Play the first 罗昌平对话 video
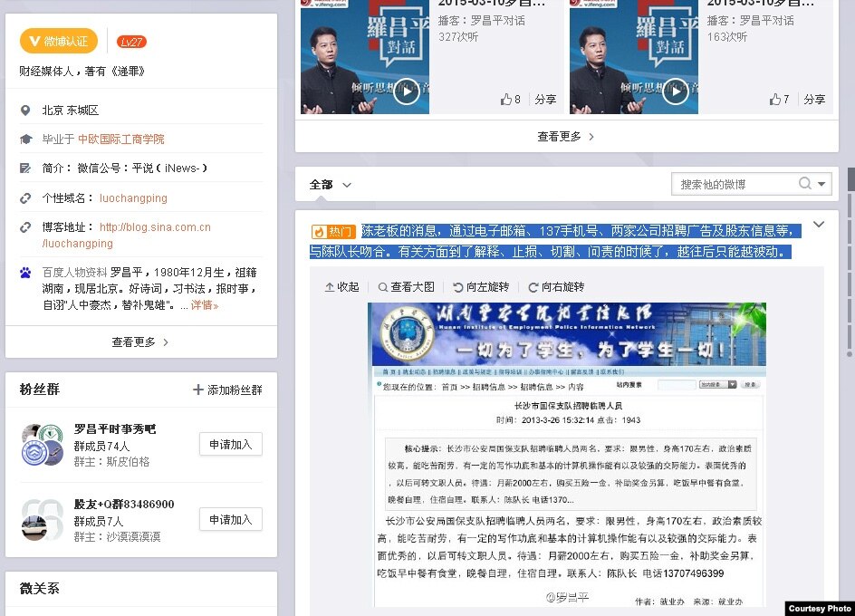The image size is (855, 616). (x=406, y=91)
